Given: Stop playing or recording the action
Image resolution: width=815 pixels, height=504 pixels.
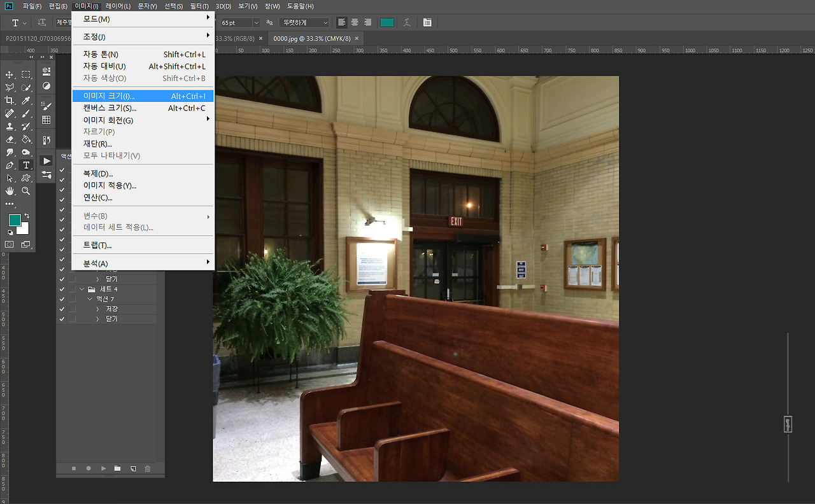Looking at the screenshot, I should coord(74,468).
